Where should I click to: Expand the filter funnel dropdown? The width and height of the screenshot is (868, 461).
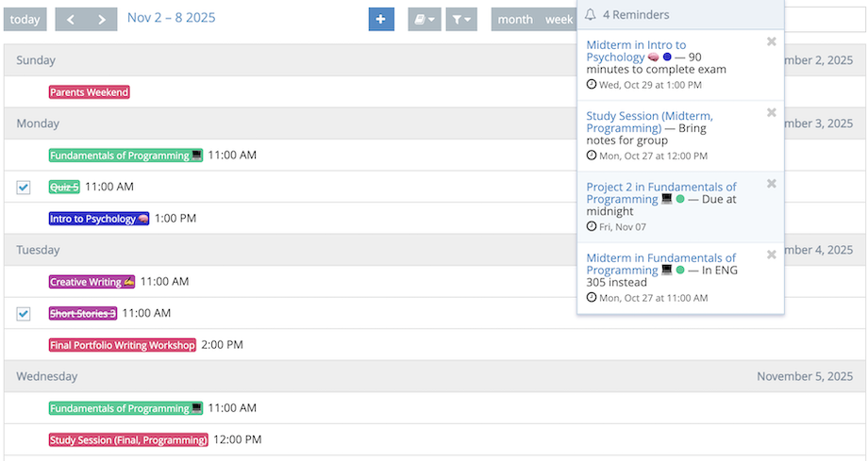461,19
